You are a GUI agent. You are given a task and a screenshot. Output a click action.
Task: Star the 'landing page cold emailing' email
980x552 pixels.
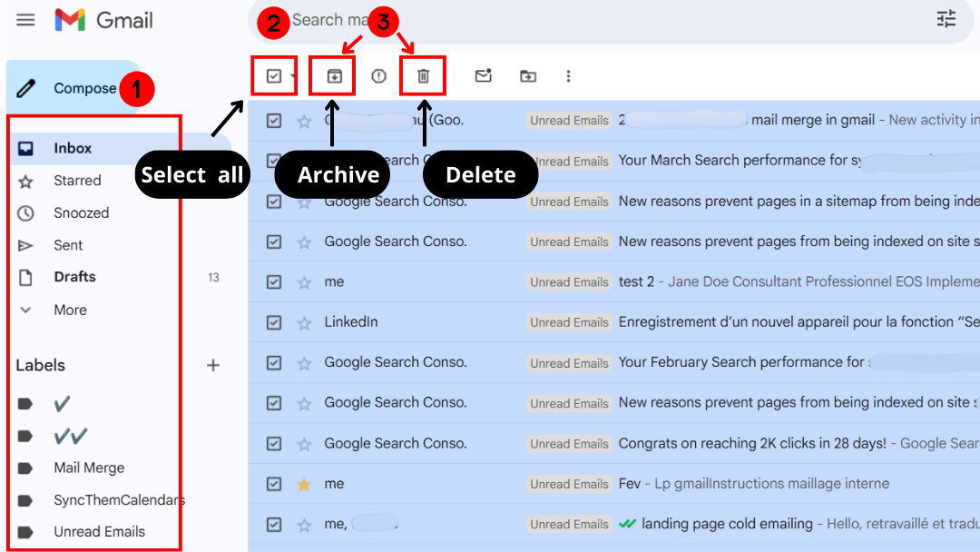304,525
